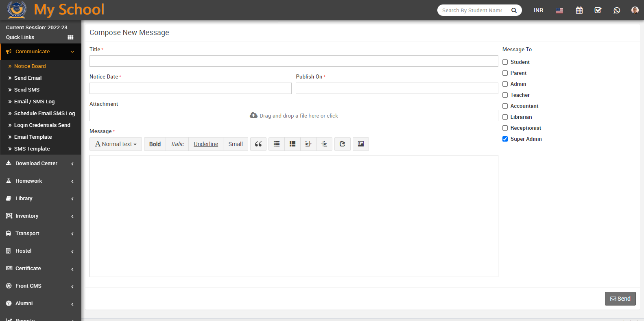Open the calendar icon in header

click(x=579, y=10)
